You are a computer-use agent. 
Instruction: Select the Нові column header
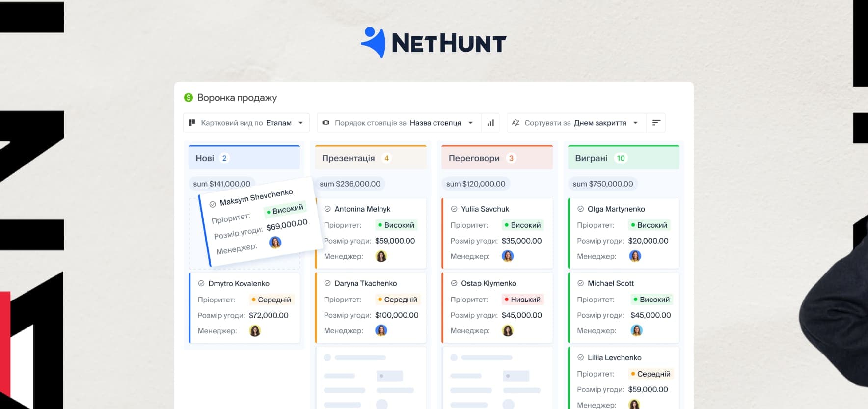pyautogui.click(x=244, y=158)
